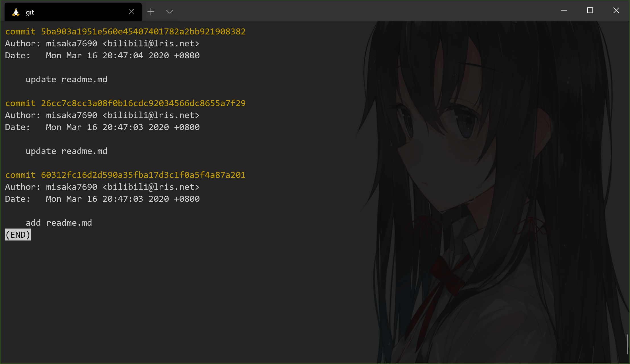
Task: Click the Author line of commit 26cc7c8
Action: click(102, 115)
